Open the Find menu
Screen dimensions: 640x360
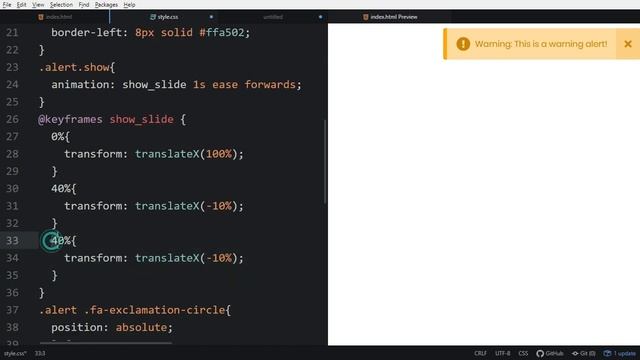84,5
